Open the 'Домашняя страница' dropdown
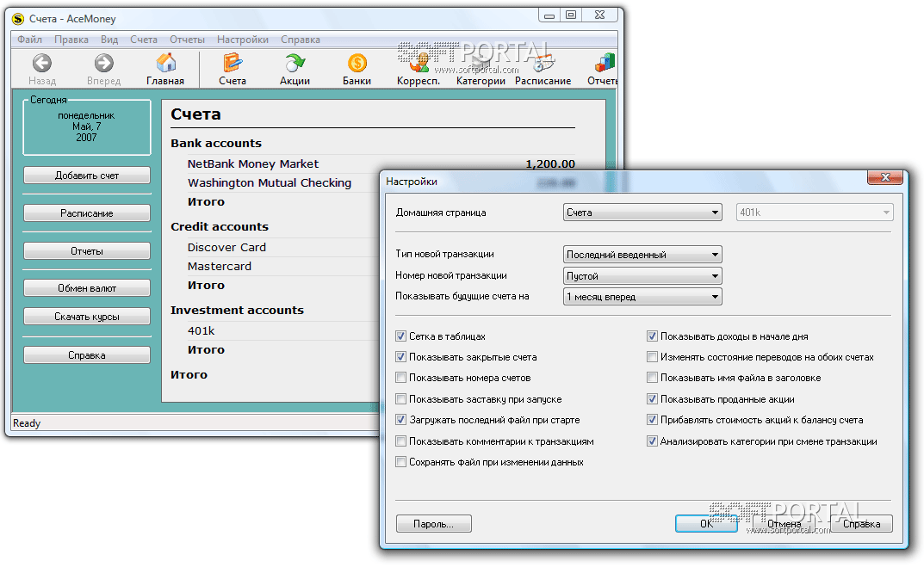Image resolution: width=924 pixels, height=567 pixels. coord(642,213)
